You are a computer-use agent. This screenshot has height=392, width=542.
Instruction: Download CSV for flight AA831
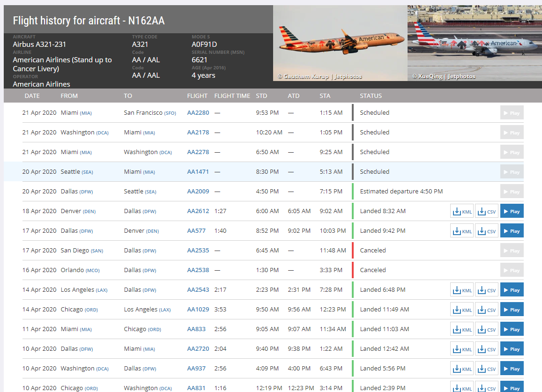[x=487, y=387]
